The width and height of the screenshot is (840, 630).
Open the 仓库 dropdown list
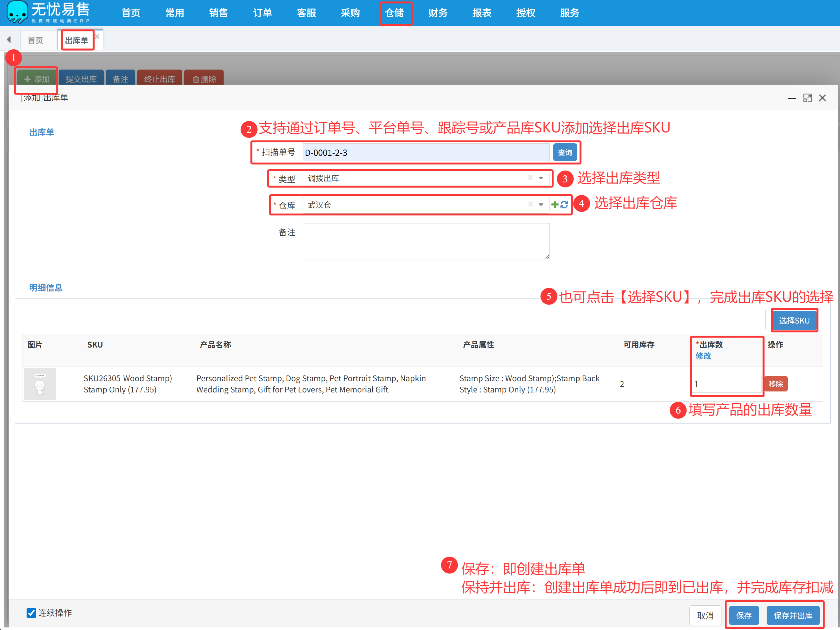(541, 205)
